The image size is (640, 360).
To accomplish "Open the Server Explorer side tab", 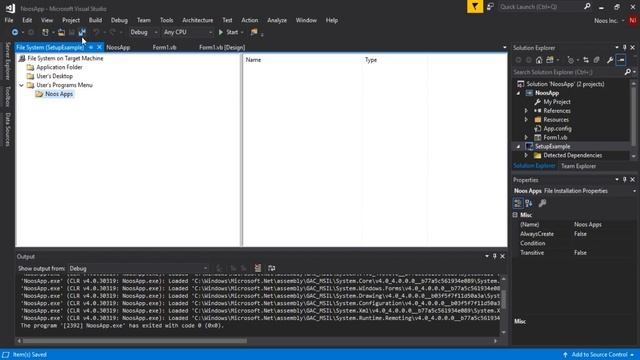I will point(7,60).
